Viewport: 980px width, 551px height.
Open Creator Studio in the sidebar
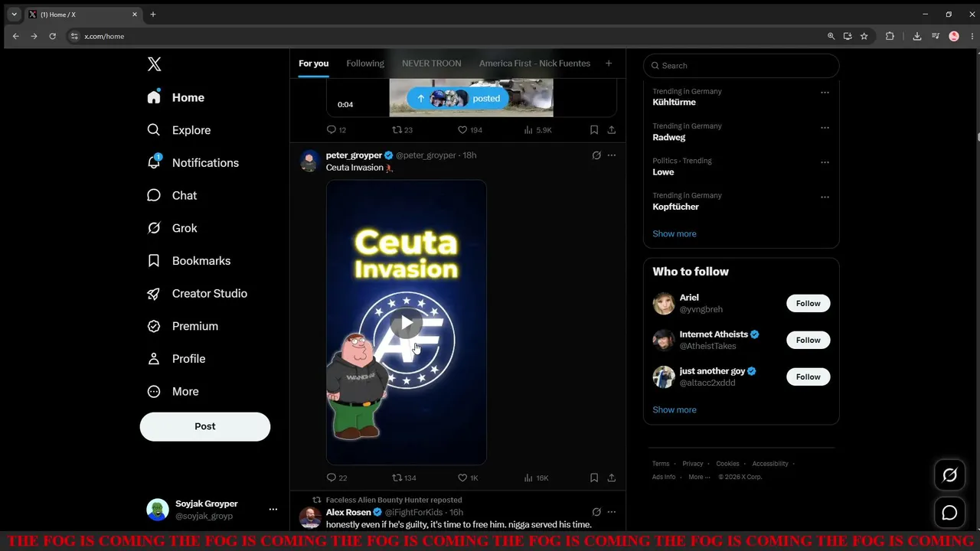tap(198, 293)
